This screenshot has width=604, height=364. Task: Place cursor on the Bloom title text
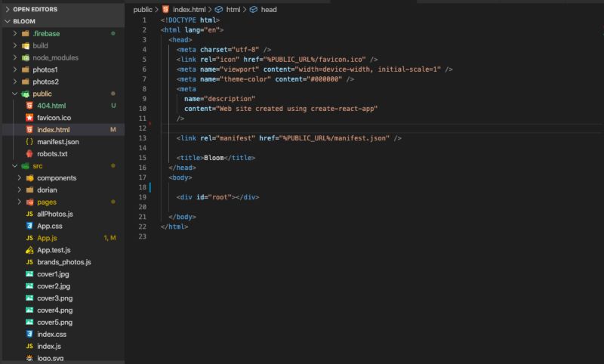[214, 158]
